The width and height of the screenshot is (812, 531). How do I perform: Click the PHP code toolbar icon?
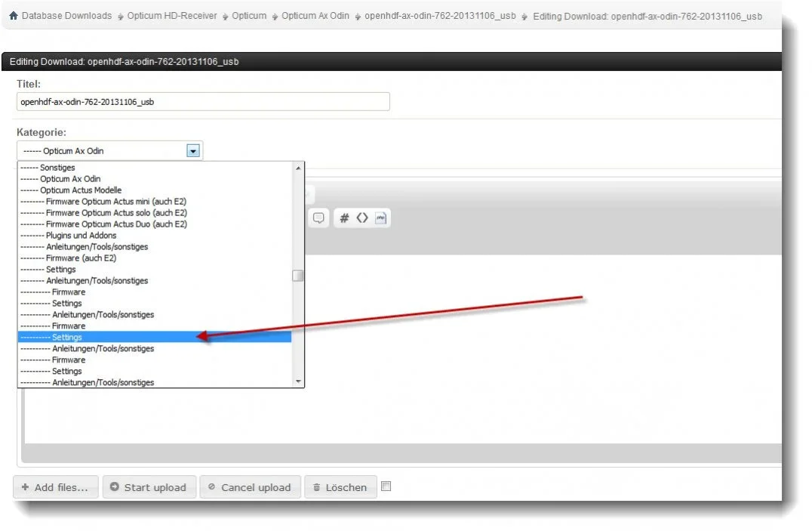click(x=380, y=218)
